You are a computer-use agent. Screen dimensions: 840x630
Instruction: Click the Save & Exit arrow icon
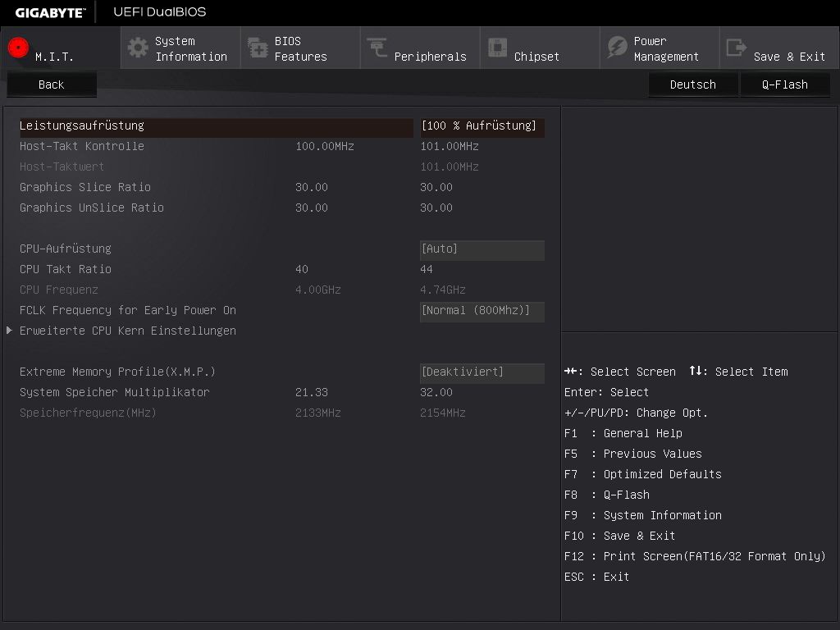pos(736,48)
